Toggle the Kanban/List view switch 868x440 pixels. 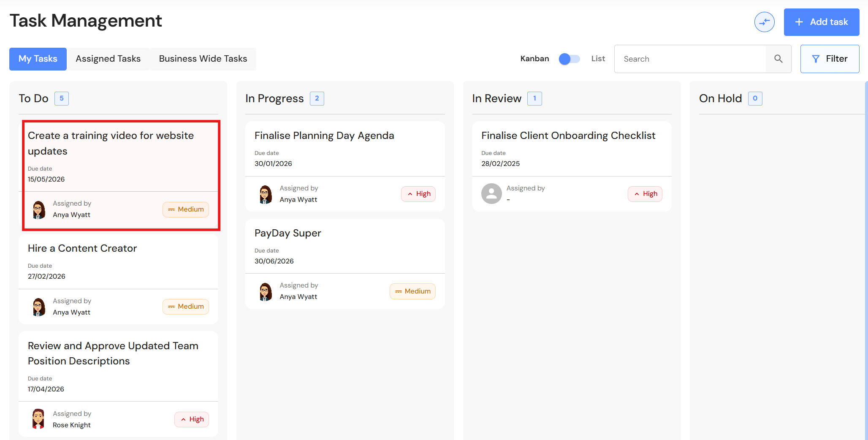click(569, 59)
